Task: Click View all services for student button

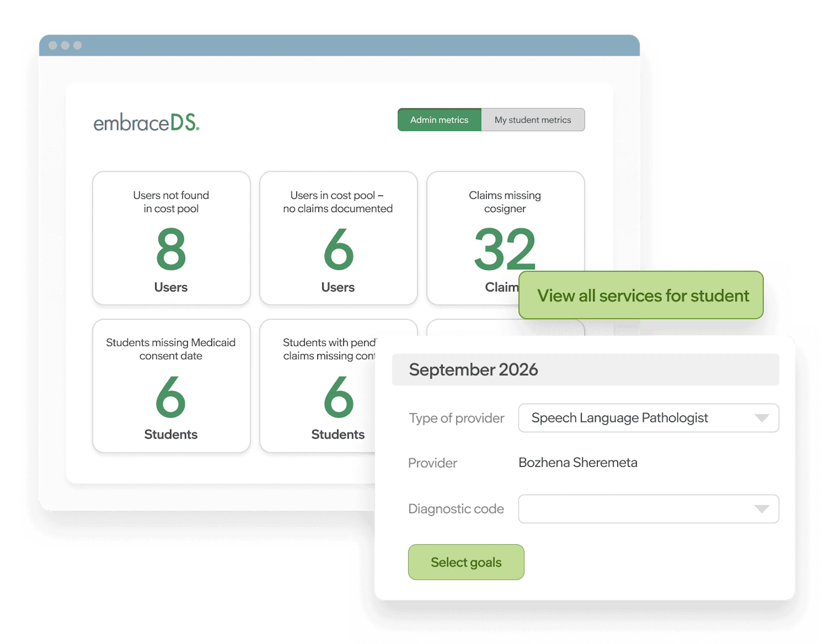Action: pos(641,295)
